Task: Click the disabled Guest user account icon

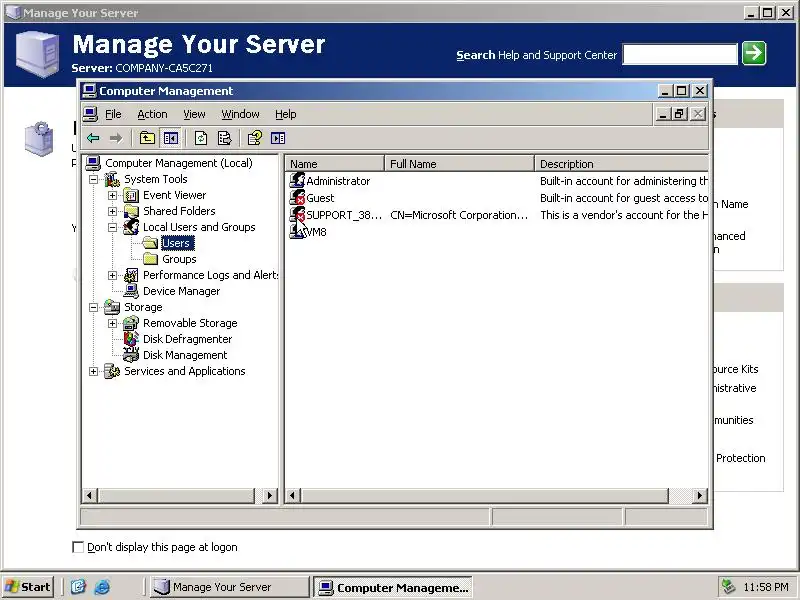Action: [297, 197]
